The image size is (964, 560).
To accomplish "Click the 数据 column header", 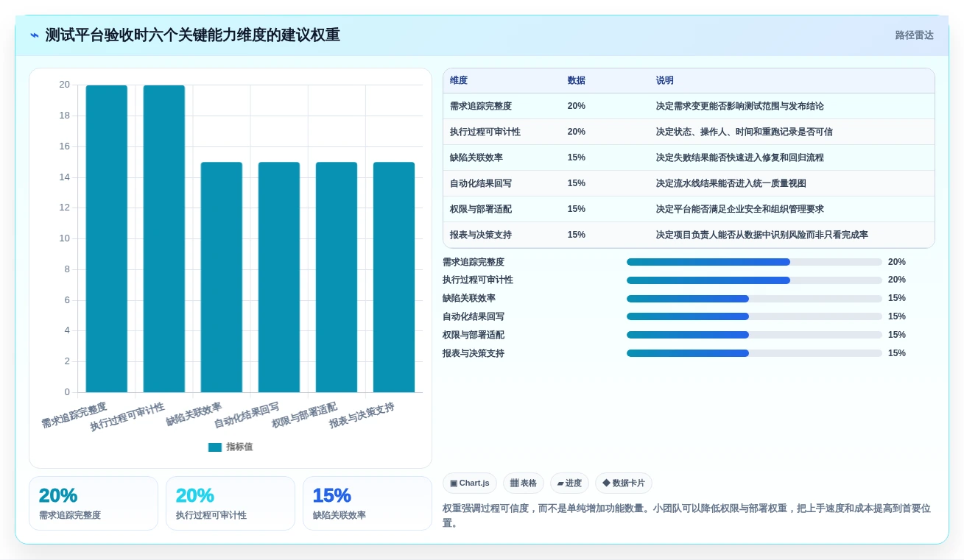I will [x=577, y=81].
